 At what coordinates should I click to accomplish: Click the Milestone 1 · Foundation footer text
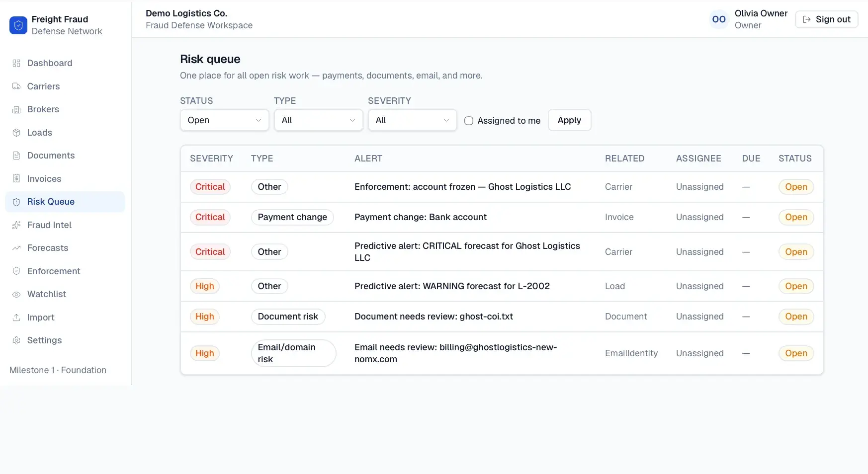(58, 370)
